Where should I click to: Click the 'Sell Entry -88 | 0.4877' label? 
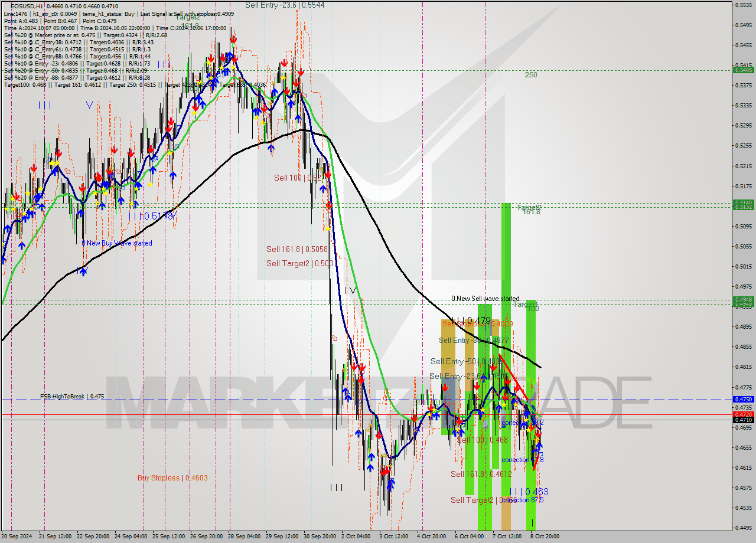tap(474, 341)
